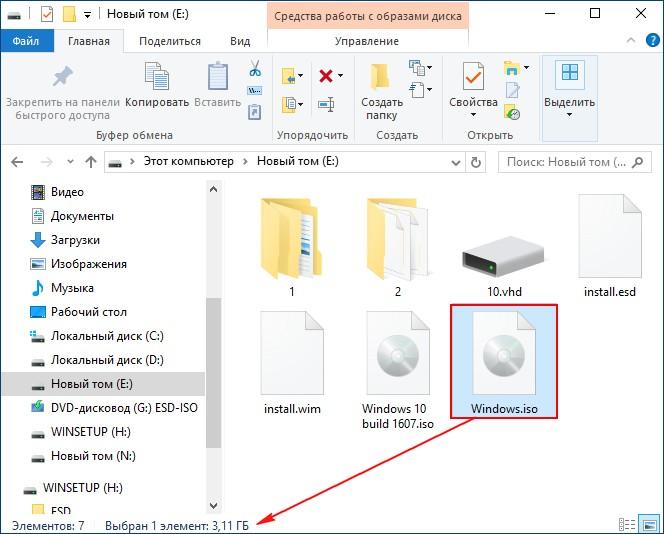
Task: Click the Вставить paste button
Action: coord(218,84)
